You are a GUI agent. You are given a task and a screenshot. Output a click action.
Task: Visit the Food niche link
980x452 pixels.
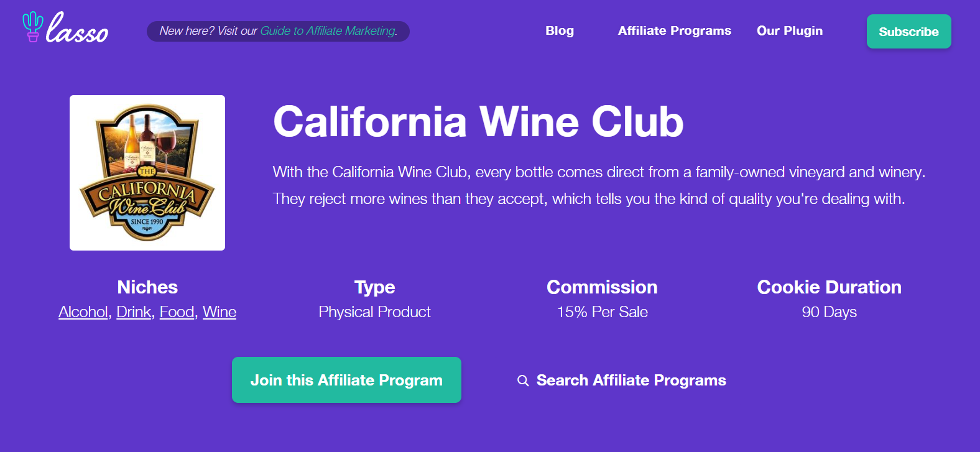point(177,312)
